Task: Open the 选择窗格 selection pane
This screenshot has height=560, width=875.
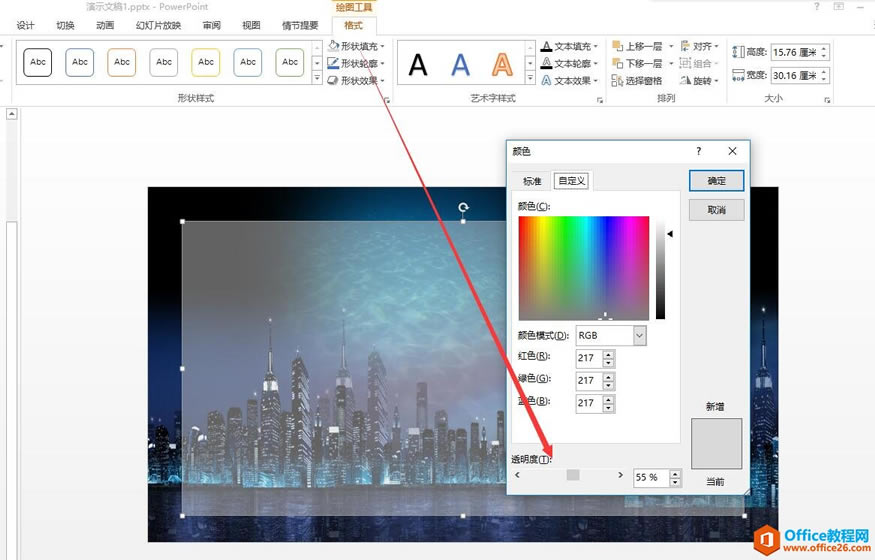Action: point(637,81)
